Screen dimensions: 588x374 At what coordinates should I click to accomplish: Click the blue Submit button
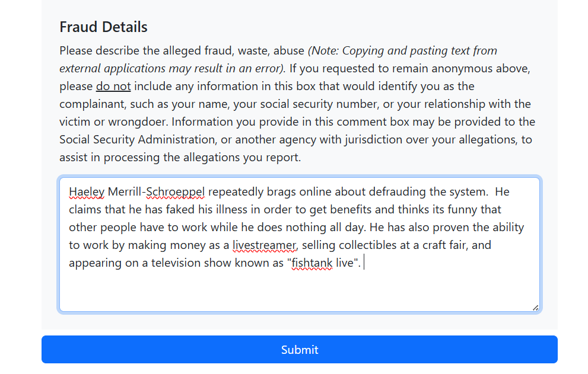299,349
